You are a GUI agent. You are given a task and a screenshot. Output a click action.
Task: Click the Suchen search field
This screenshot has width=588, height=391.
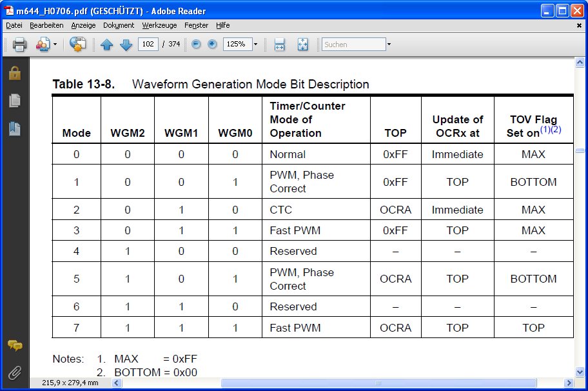point(353,45)
